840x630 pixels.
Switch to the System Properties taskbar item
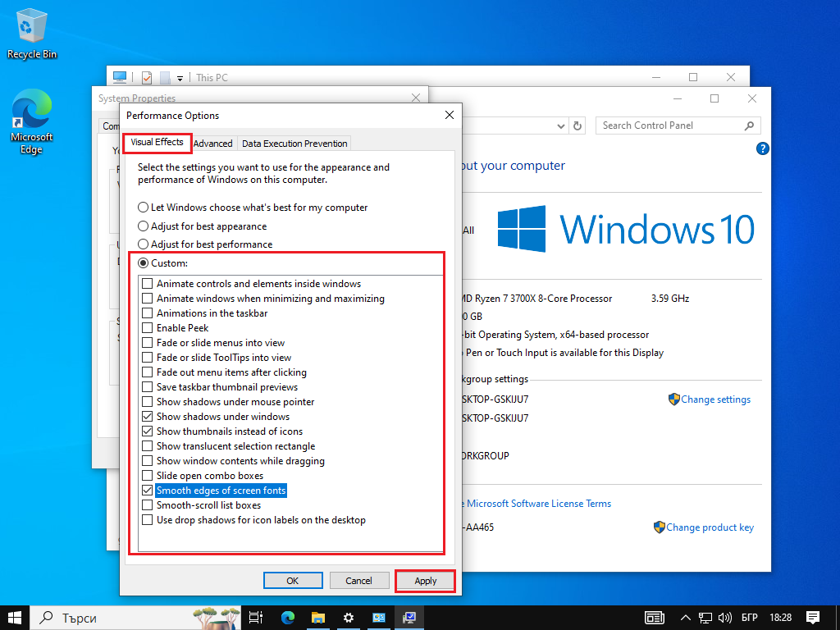click(409, 618)
